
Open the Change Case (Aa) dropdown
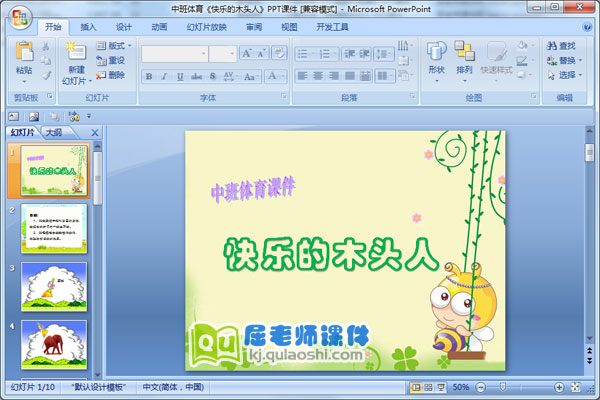click(x=251, y=77)
